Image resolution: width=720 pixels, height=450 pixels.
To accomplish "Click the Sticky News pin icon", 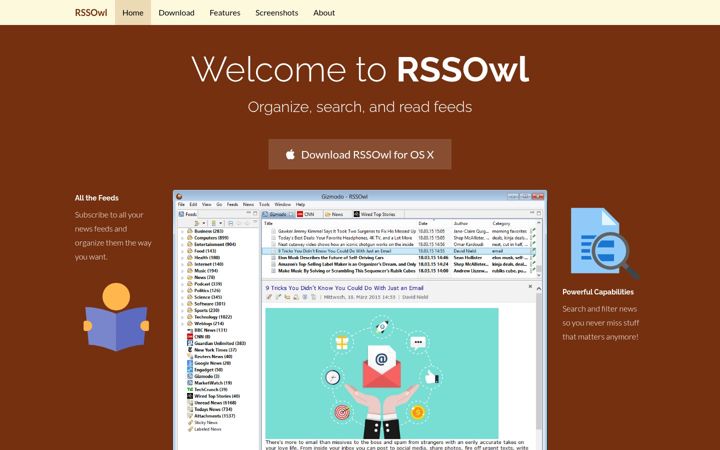I will click(x=190, y=422).
